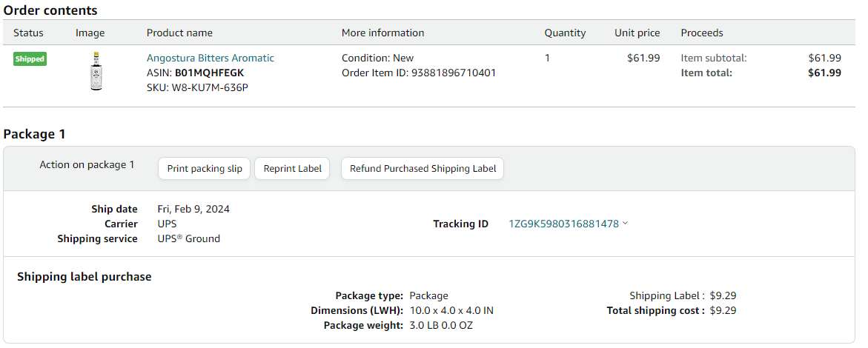Click the ship date Fri, Feb 9, 2024
This screenshot has height=348, width=868.
point(193,209)
